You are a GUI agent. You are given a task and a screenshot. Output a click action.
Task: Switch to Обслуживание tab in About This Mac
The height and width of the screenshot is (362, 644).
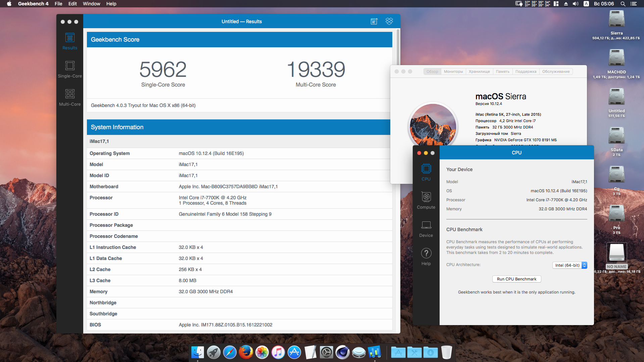tap(556, 71)
